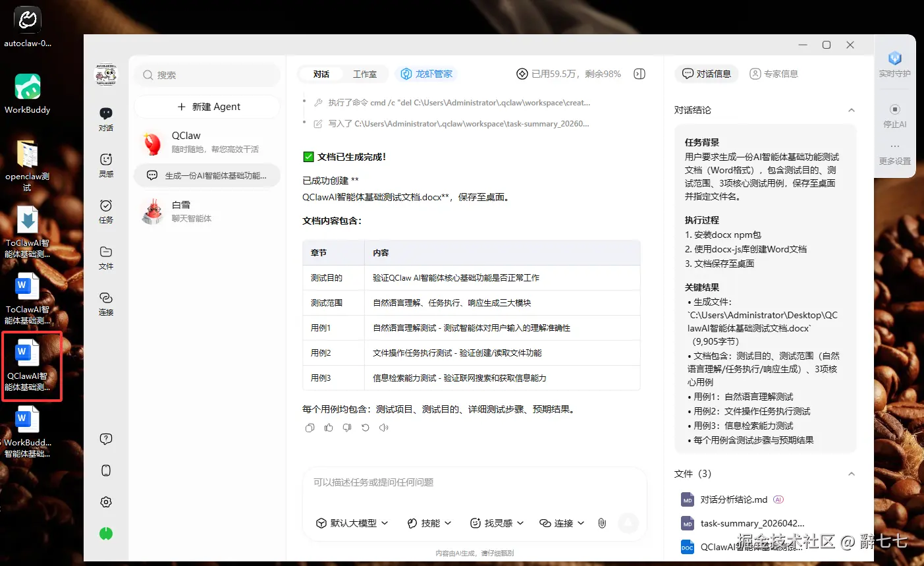This screenshot has height=566, width=924.
Task: Click usage indicator 已用59.5万，剩余98%
Action: [569, 74]
